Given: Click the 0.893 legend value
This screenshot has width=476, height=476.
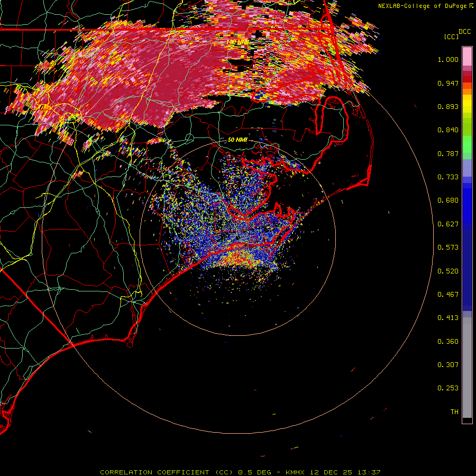Looking at the screenshot, I should [x=448, y=106].
